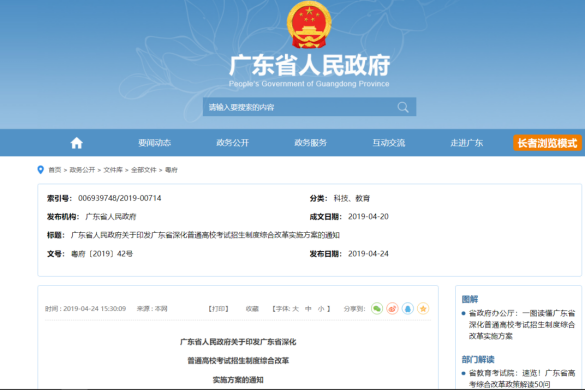The height and width of the screenshot is (390, 585).
Task: Share to Qzone via star icon
Action: tap(423, 309)
